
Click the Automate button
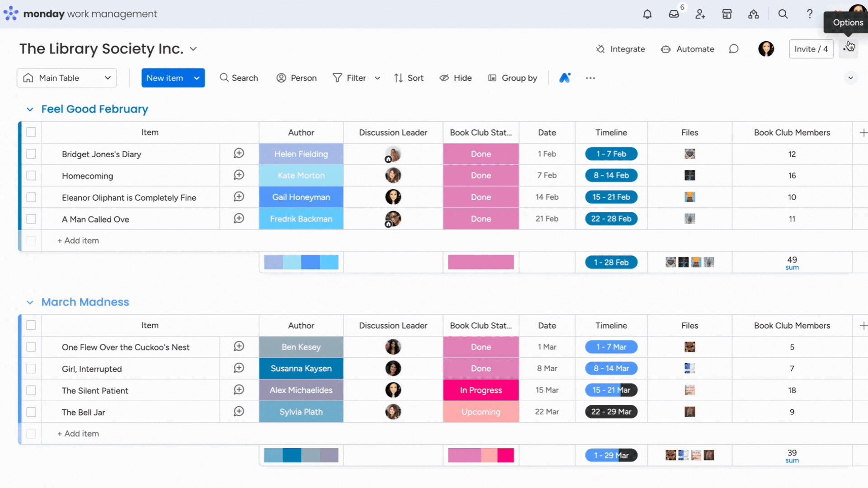tap(688, 49)
